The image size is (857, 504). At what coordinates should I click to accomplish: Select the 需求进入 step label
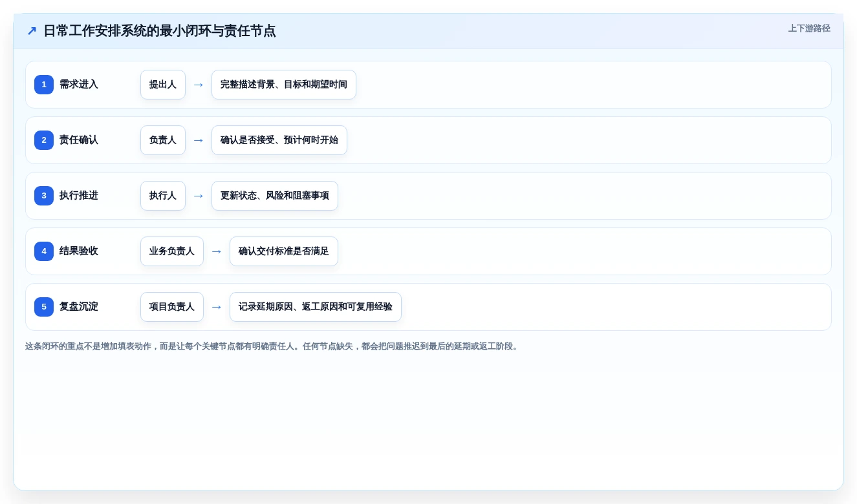tap(79, 85)
